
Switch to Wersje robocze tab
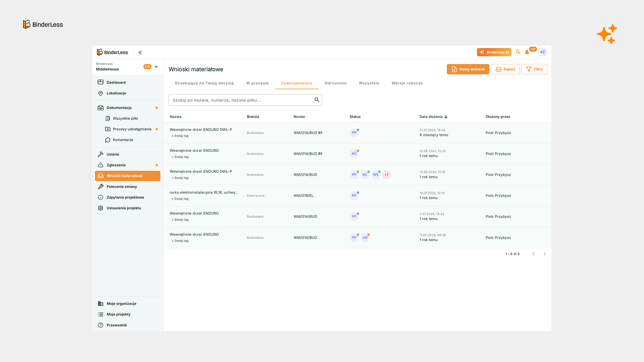pyautogui.click(x=407, y=83)
